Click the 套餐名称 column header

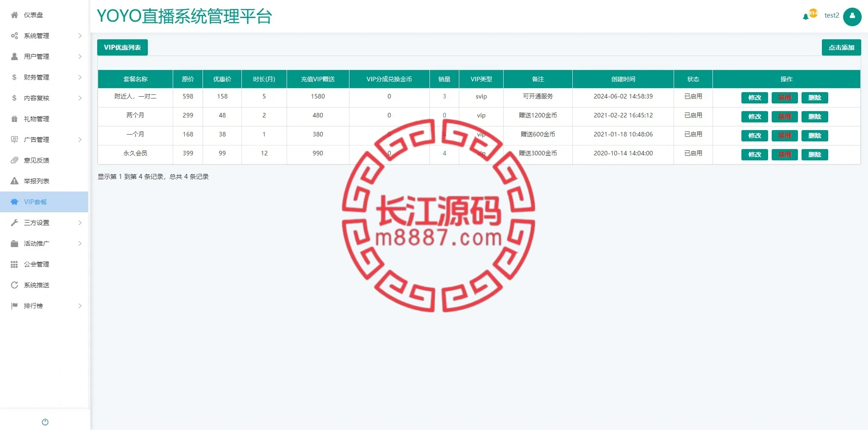(135, 79)
